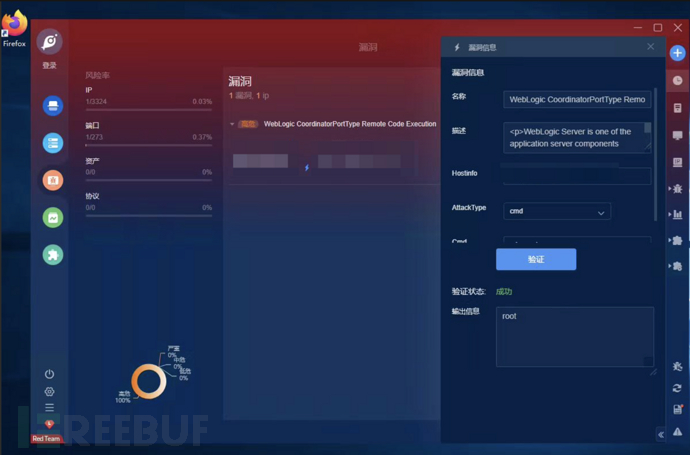Image resolution: width=690 pixels, height=455 pixels.
Task: Click the '1/273' port count
Action: tap(94, 137)
